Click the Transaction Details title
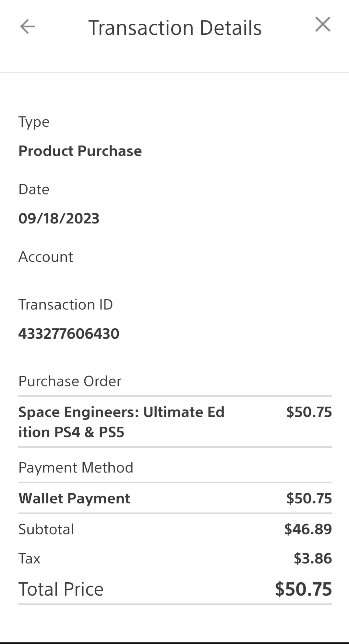 point(175,28)
